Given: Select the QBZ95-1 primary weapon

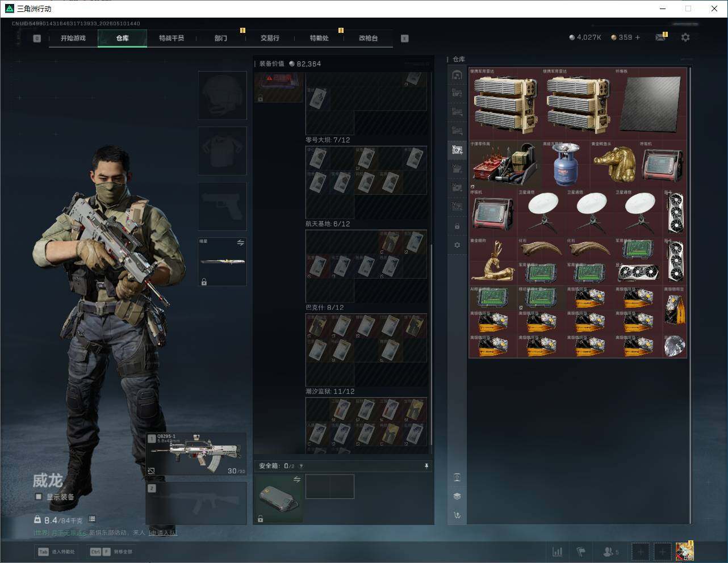Looking at the screenshot, I should coord(196,454).
